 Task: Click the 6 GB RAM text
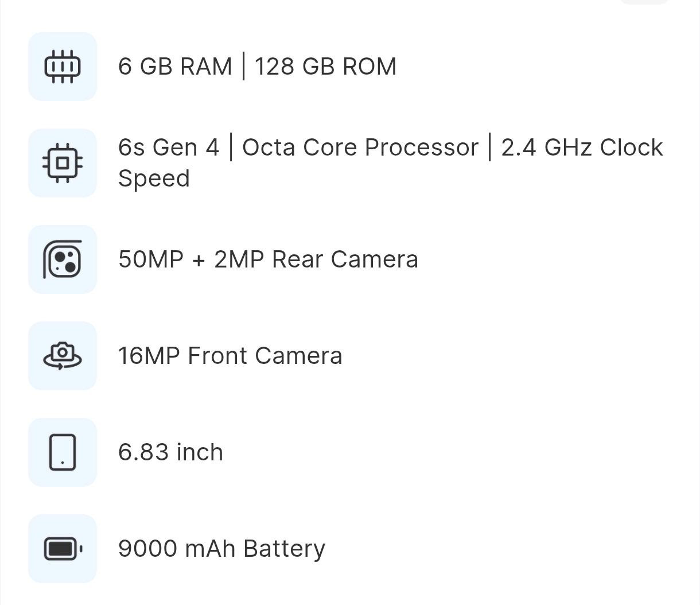tap(175, 67)
